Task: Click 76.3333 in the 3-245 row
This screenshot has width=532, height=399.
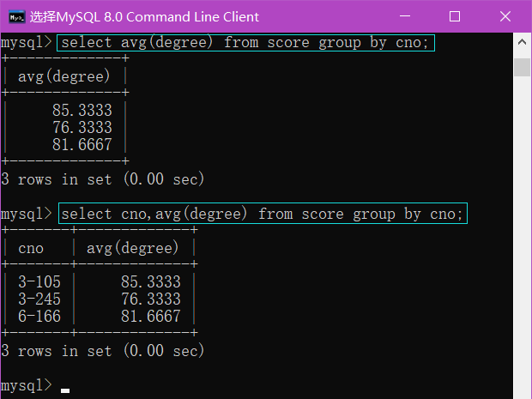Action: pyautogui.click(x=151, y=299)
